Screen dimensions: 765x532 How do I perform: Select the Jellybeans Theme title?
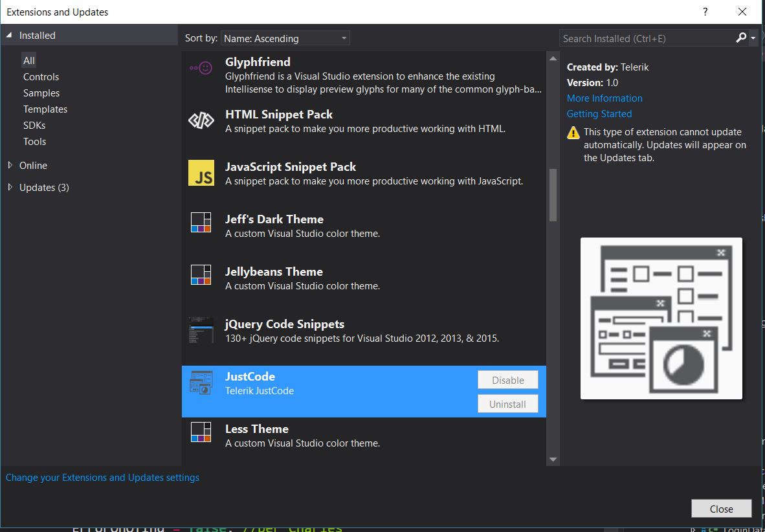[274, 271]
